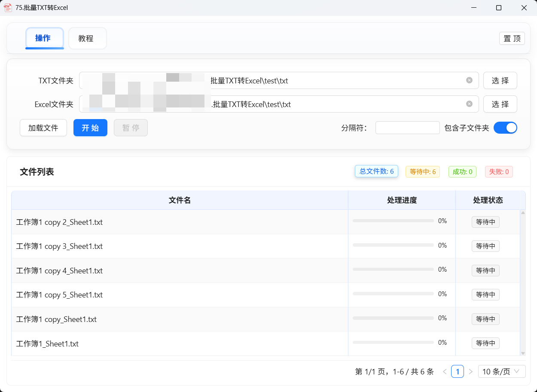Click the 等待中: 6 status tag
The image size is (537, 392).
(x=423, y=172)
